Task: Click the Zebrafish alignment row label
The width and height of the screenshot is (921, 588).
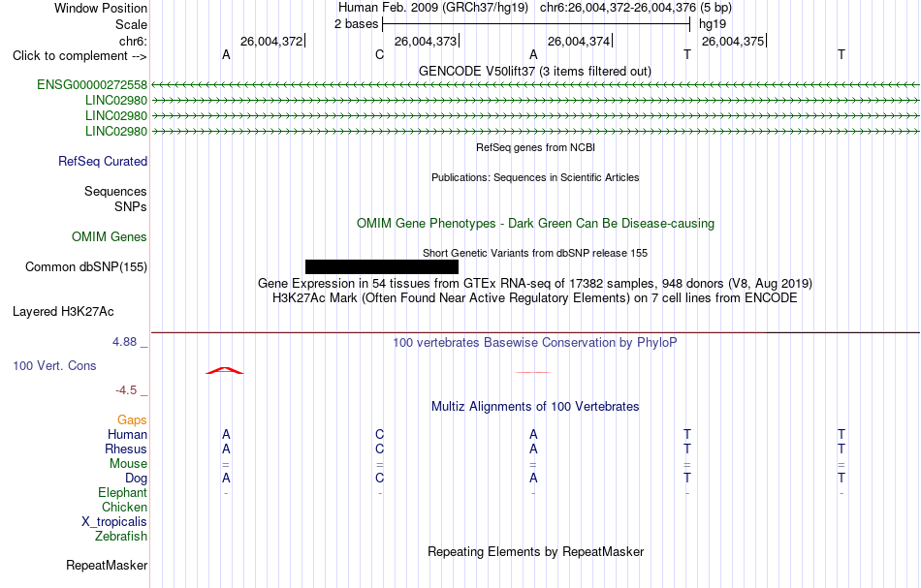Action: pos(121,536)
